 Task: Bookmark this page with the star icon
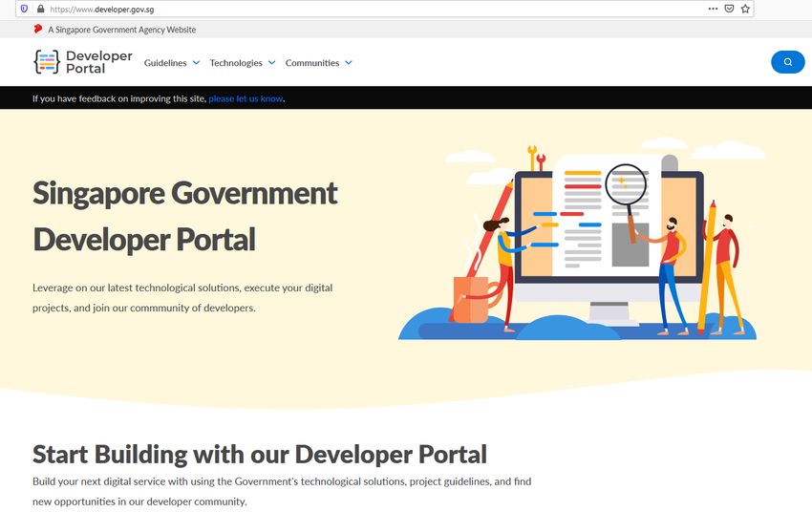coord(745,9)
